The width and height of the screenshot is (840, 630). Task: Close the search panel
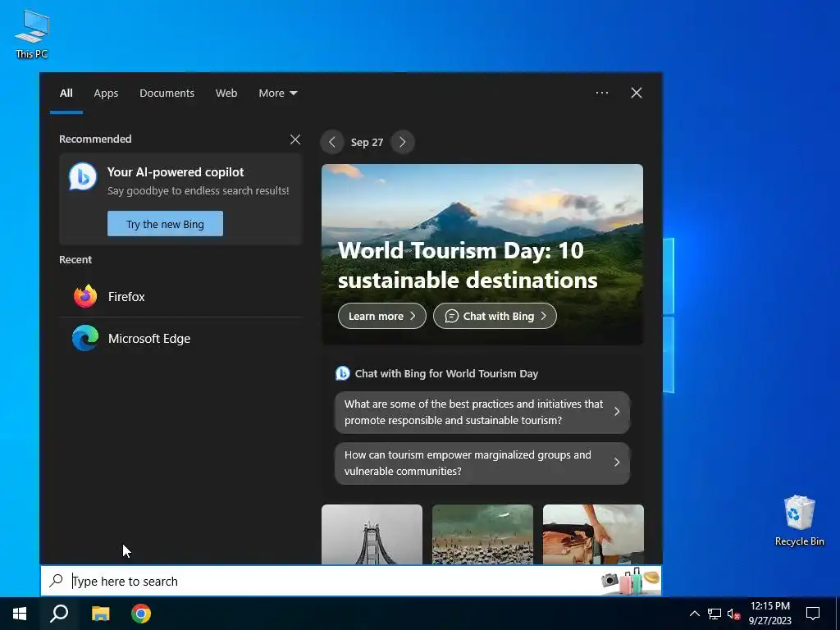[636, 93]
